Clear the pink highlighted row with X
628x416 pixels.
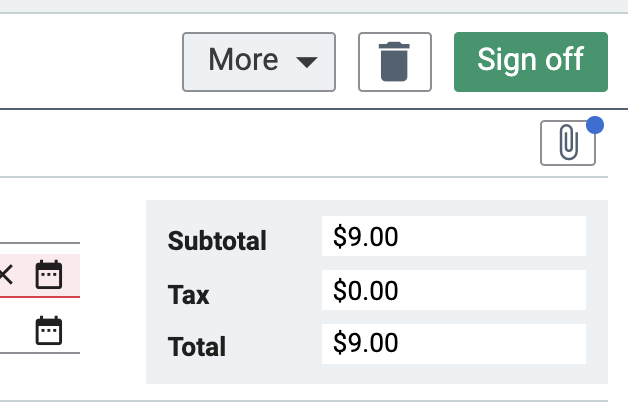tap(6, 275)
